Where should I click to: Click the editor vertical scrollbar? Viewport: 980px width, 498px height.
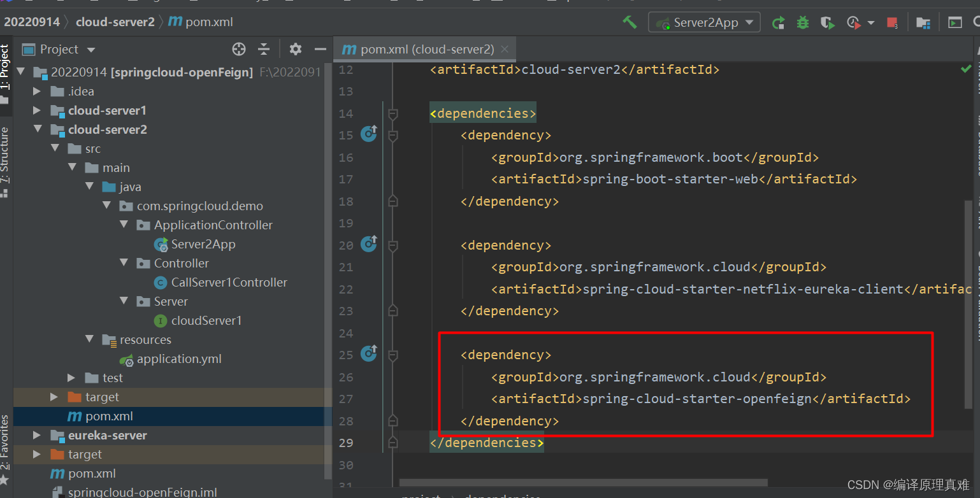(x=969, y=304)
